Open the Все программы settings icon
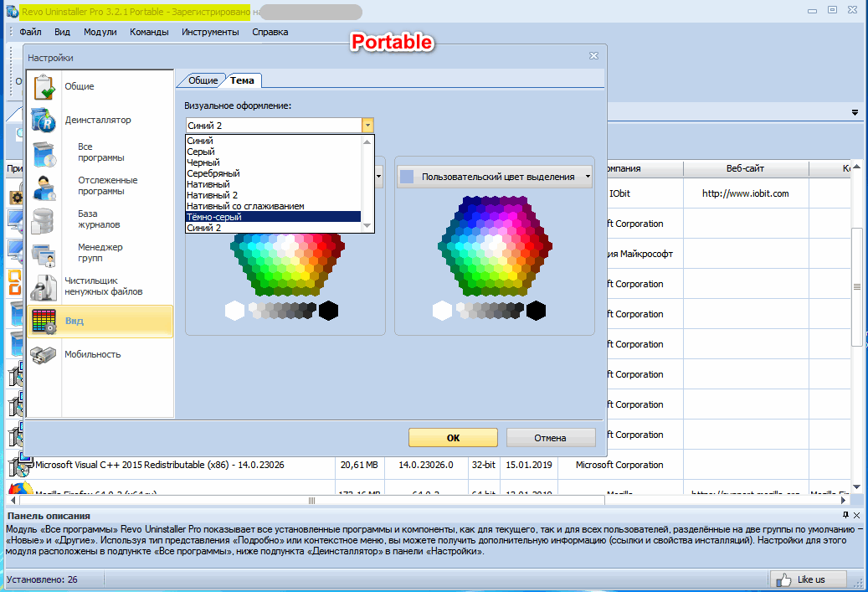This screenshot has width=868, height=592. coord(44,153)
